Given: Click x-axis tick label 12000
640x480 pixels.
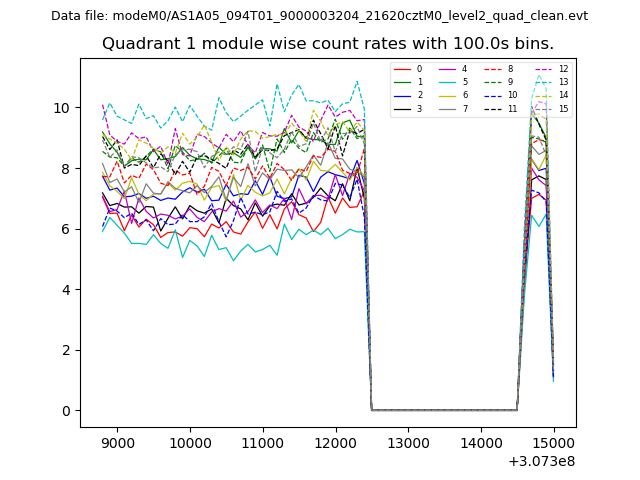Looking at the screenshot, I should (335, 443).
